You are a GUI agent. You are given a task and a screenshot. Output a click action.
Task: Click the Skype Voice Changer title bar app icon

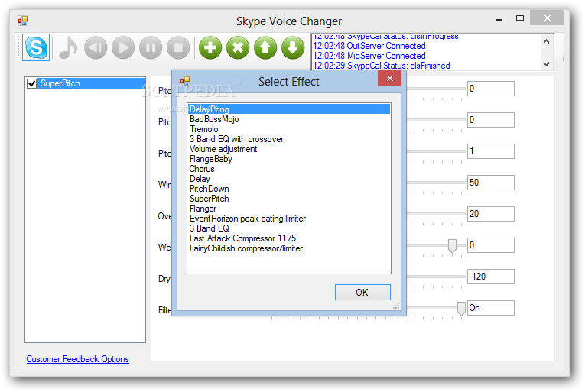click(23, 21)
